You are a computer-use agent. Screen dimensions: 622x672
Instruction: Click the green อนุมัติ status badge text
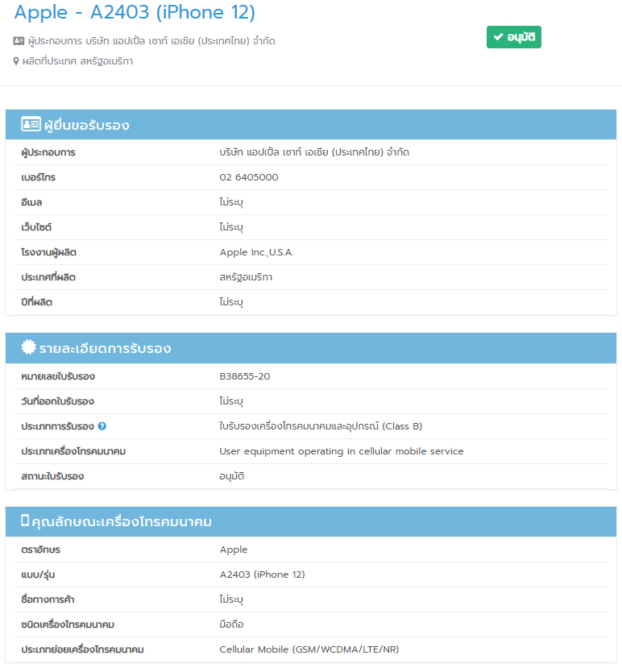click(x=521, y=38)
